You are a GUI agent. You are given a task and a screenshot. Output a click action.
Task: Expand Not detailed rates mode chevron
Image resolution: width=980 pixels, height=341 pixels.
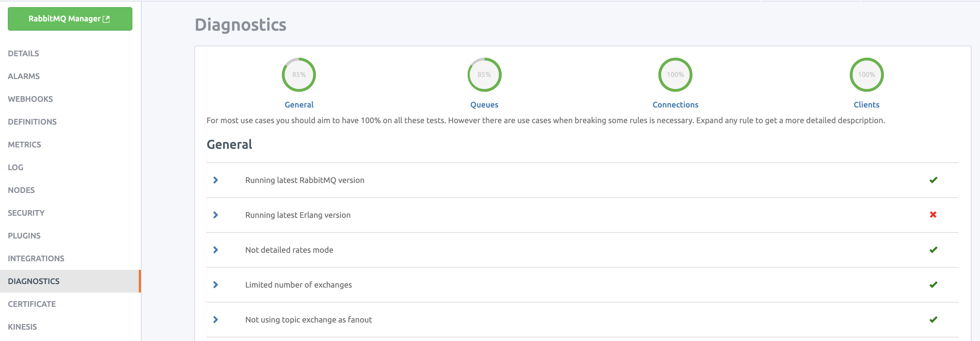216,250
